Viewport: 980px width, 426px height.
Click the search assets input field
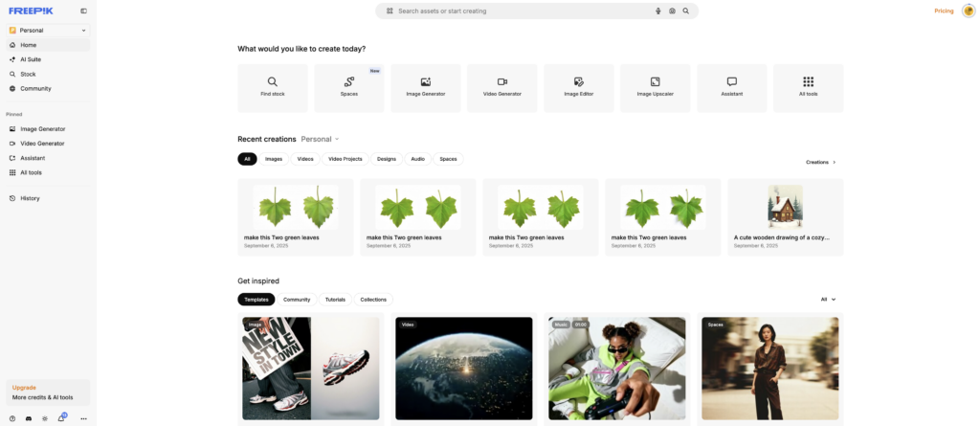523,11
